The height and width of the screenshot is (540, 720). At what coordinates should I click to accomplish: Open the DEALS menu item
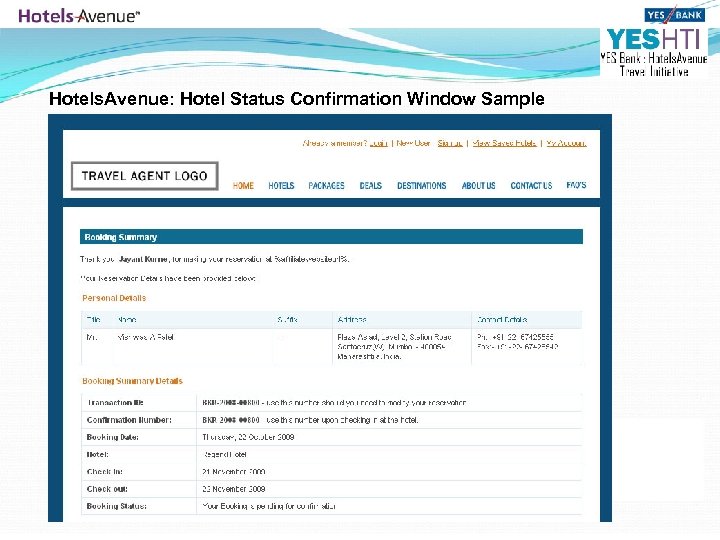coord(371,186)
